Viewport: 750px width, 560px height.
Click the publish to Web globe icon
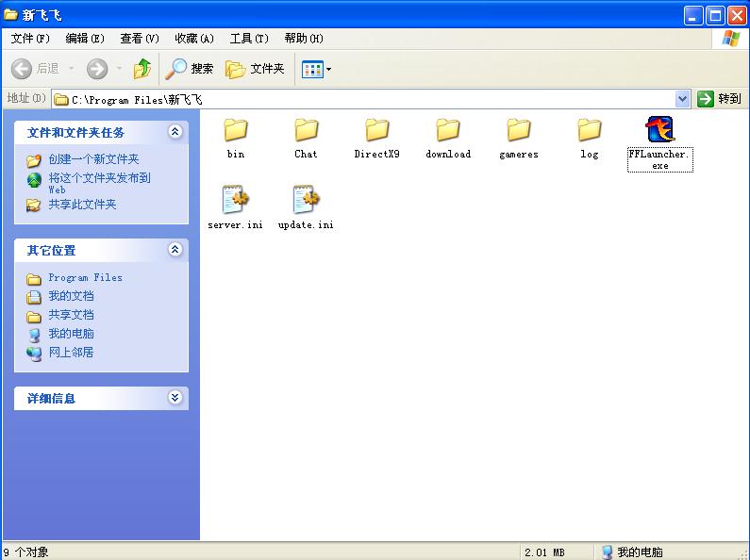pyautogui.click(x=34, y=180)
